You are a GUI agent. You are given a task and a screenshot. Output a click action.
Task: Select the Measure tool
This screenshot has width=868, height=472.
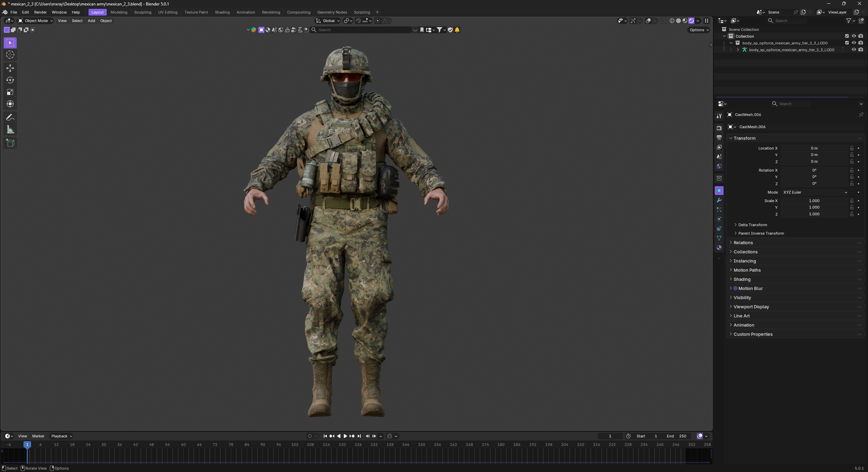click(x=10, y=130)
